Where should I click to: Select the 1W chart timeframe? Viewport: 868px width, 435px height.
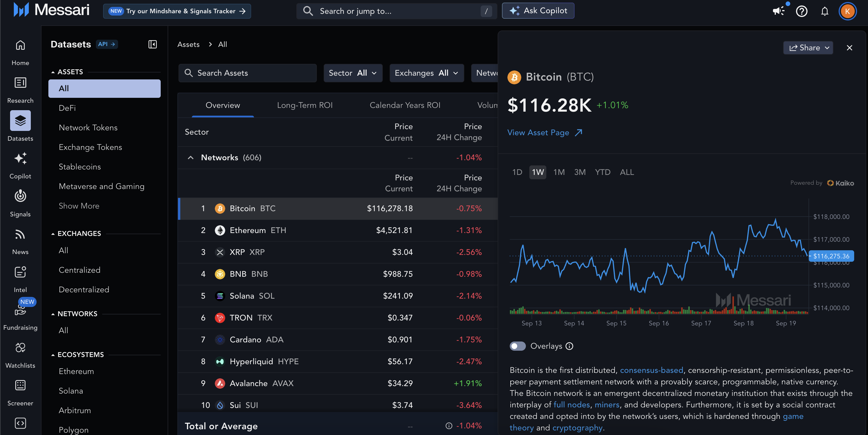(x=538, y=172)
